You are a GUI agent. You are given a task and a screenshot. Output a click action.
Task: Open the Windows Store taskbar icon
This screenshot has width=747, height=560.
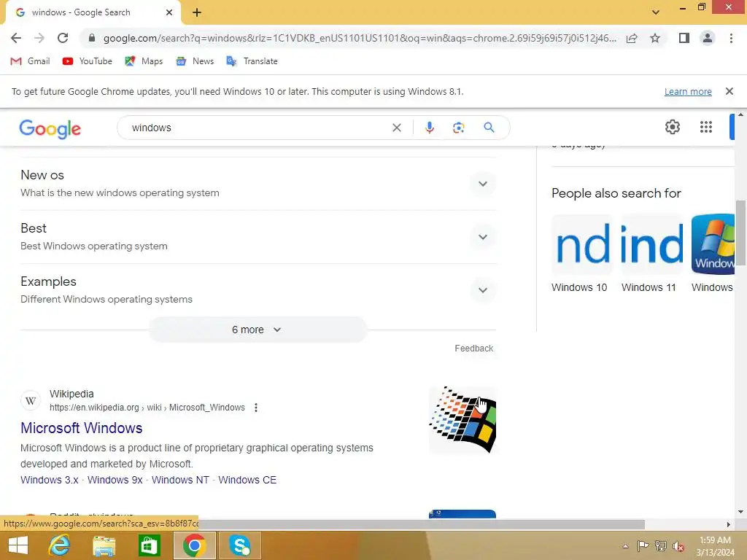click(x=149, y=545)
